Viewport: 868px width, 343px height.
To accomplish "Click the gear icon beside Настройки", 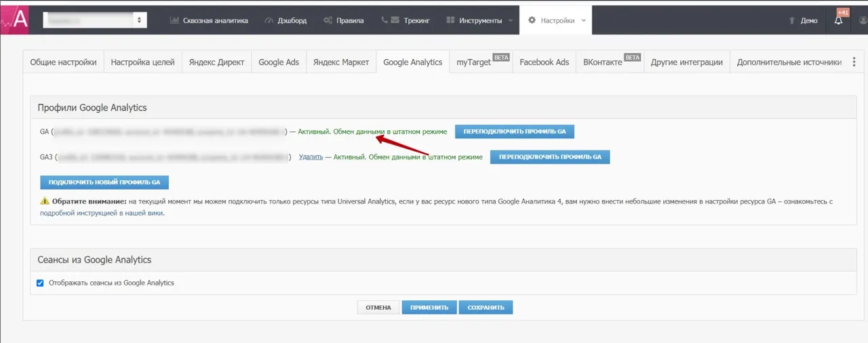I will click(532, 20).
